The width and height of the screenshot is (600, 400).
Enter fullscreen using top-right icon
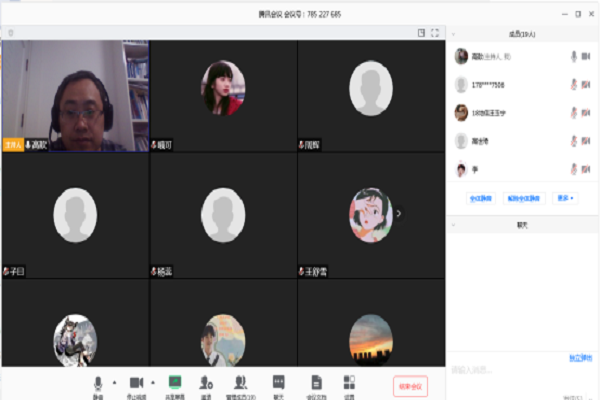435,33
